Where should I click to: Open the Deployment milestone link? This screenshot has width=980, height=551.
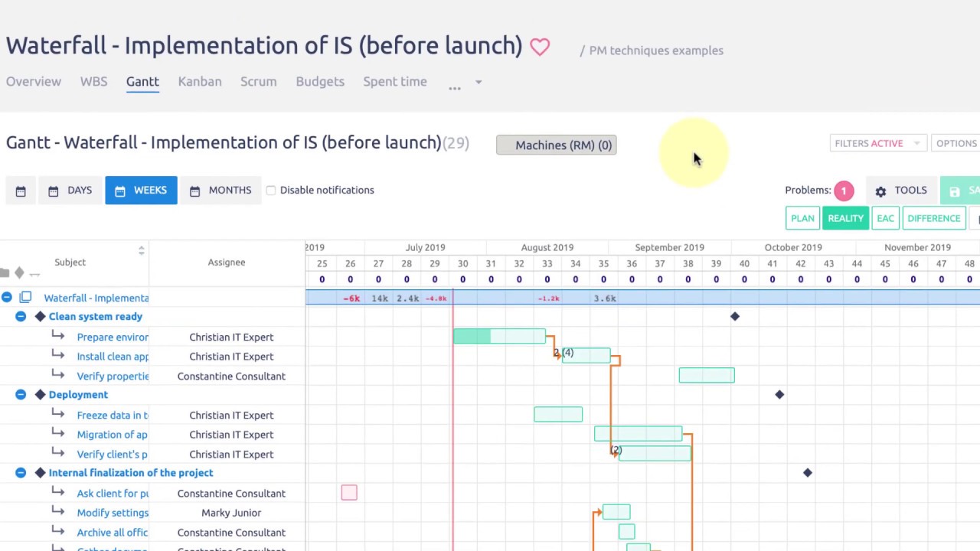(78, 395)
